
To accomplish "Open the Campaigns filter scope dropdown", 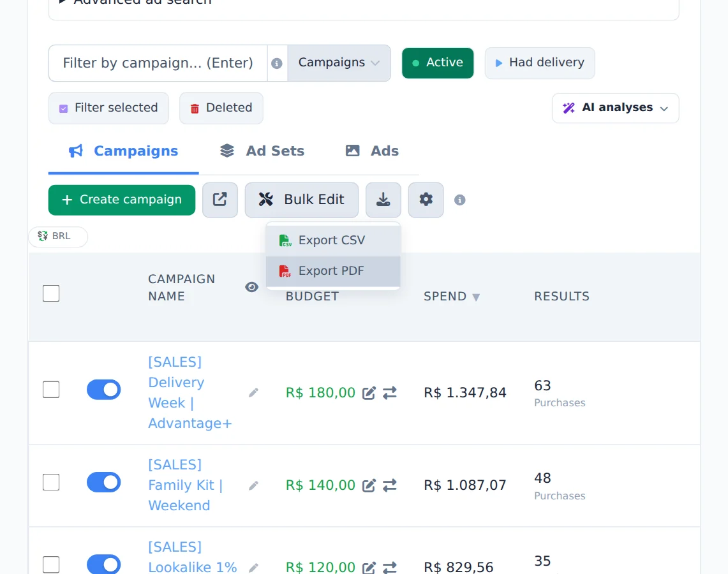I will (x=339, y=63).
